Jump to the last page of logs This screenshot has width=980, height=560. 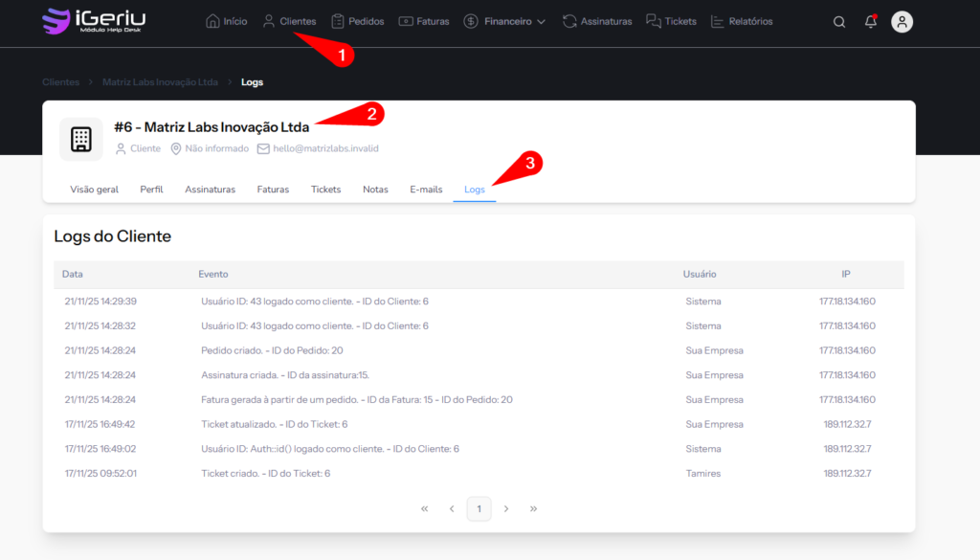(x=533, y=509)
